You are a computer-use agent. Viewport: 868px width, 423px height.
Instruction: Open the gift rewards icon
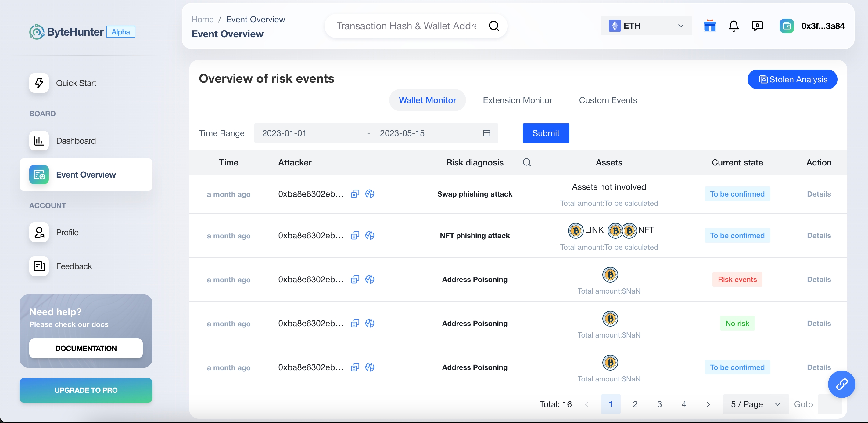(x=710, y=26)
